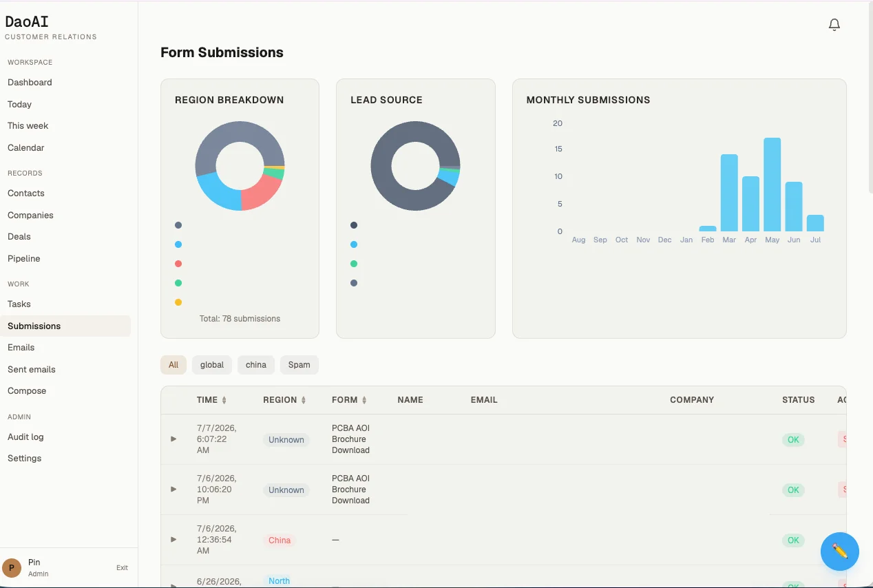Click the Unknown region tag in the 10:06:20 PM row
Image resolution: width=873 pixels, height=588 pixels.
pyautogui.click(x=286, y=490)
